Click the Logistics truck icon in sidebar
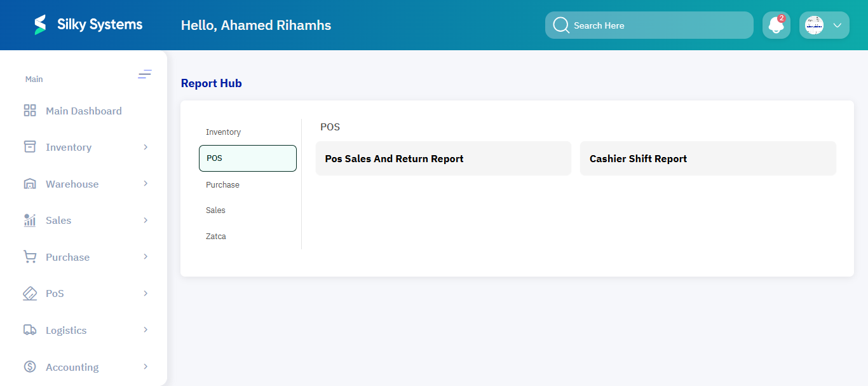The image size is (868, 386). [29, 330]
